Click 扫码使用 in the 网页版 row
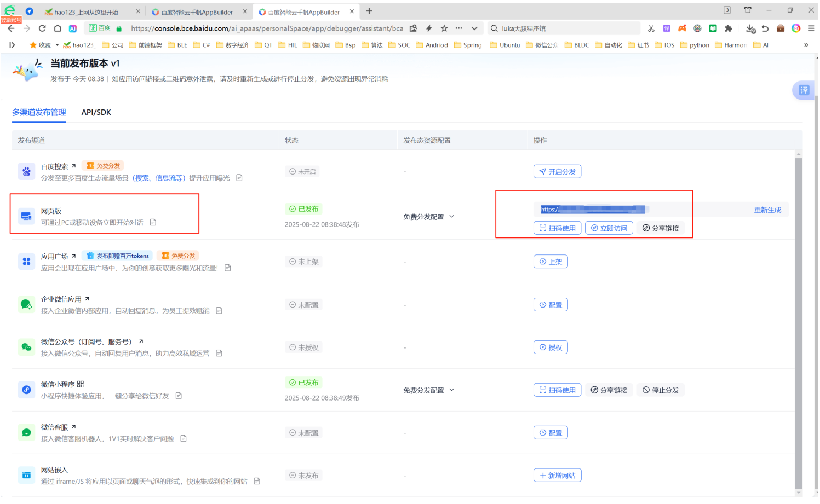The image size is (820, 504). pos(557,228)
